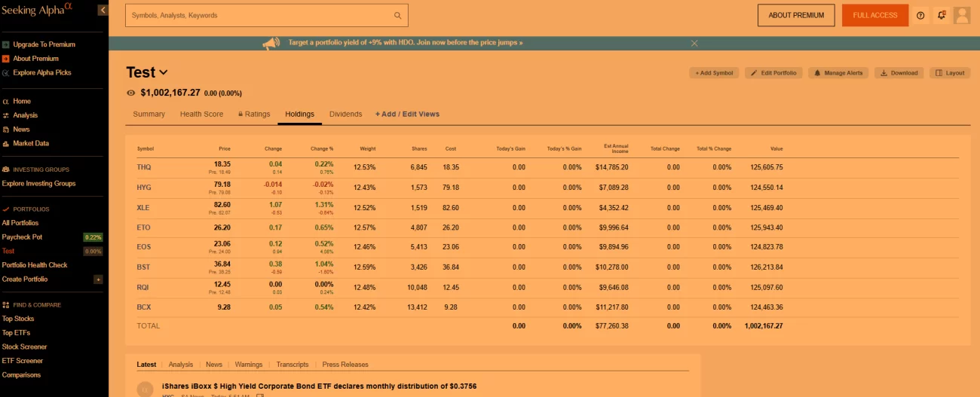Switch to the Summary tab
980x397 pixels.
(x=149, y=114)
